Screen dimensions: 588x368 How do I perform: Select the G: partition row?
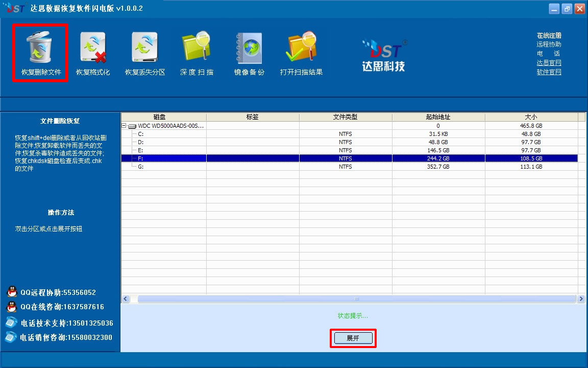click(x=349, y=167)
